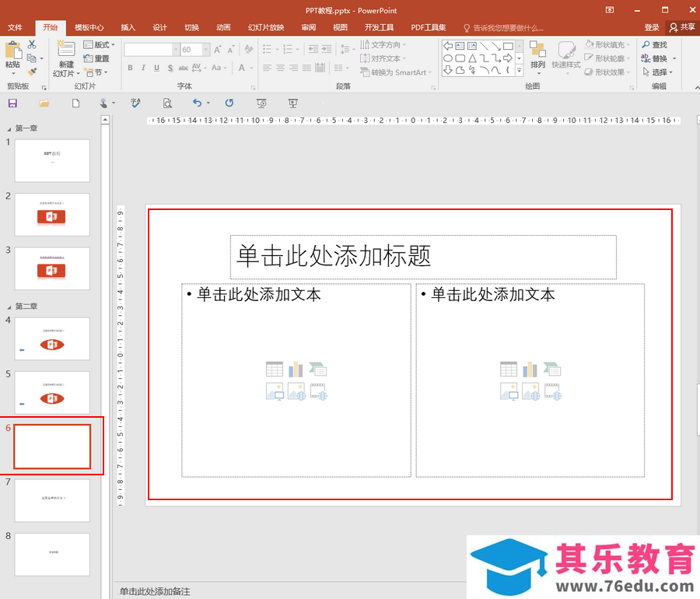The height and width of the screenshot is (599, 700).
Task: Switch to the Design (设计) tab
Action: (x=159, y=28)
